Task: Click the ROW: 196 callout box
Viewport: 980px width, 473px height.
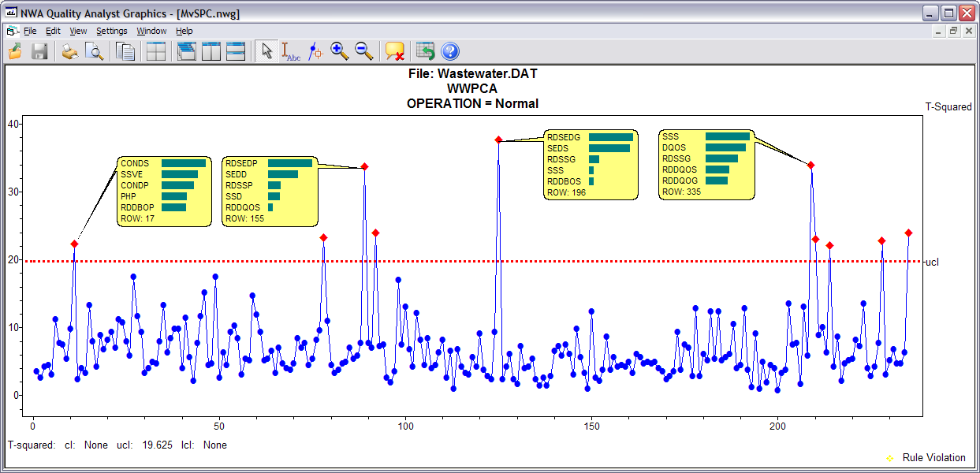Action: pyautogui.click(x=591, y=165)
